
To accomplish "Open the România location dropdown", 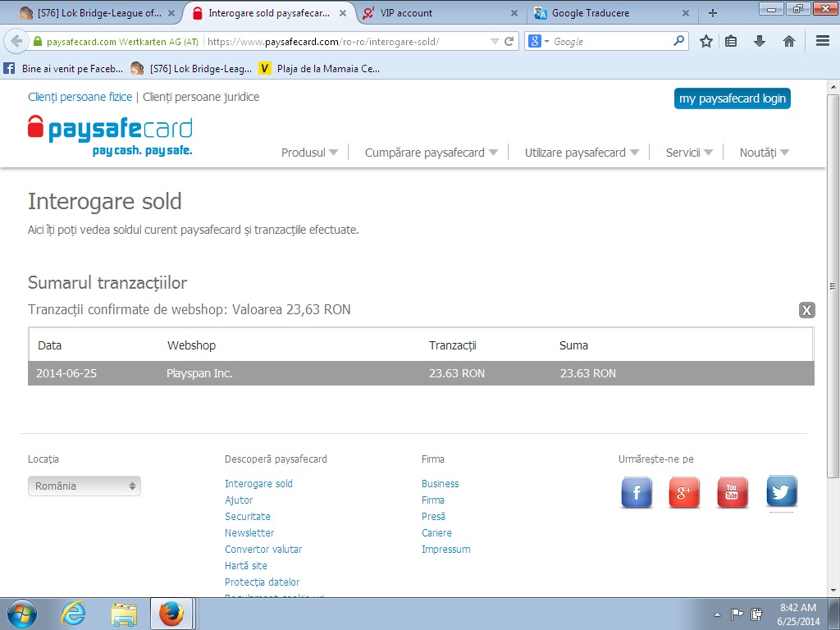I will pyautogui.click(x=84, y=486).
